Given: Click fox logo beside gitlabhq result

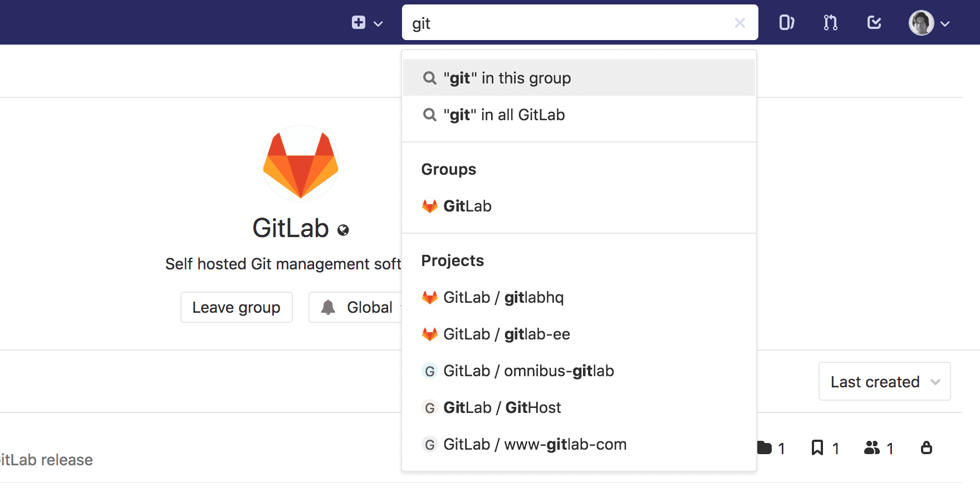Looking at the screenshot, I should [x=429, y=297].
